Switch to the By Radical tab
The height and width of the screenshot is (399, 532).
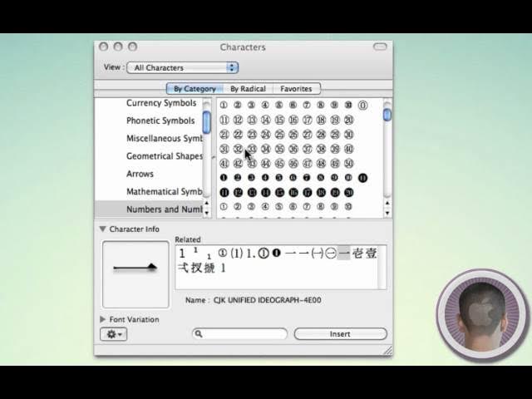(x=248, y=89)
